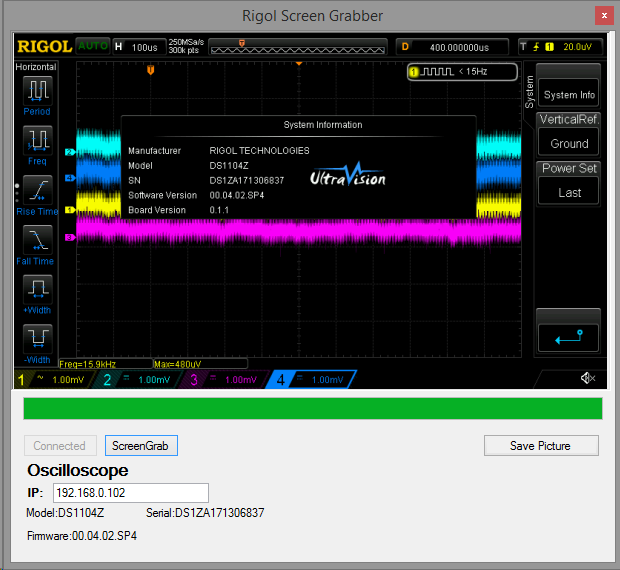620x570 pixels.
Task: Click the Firmware:00.04.02.SP4 label
Action: tap(82, 536)
